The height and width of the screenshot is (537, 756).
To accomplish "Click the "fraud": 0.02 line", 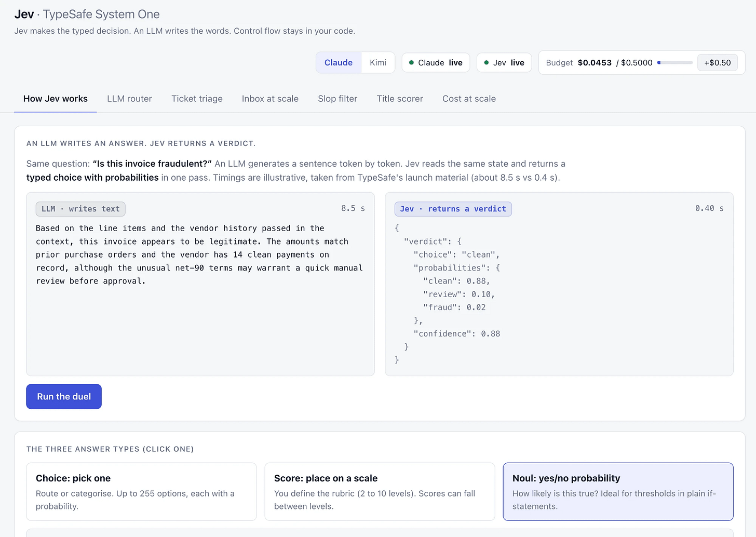I will click(454, 307).
